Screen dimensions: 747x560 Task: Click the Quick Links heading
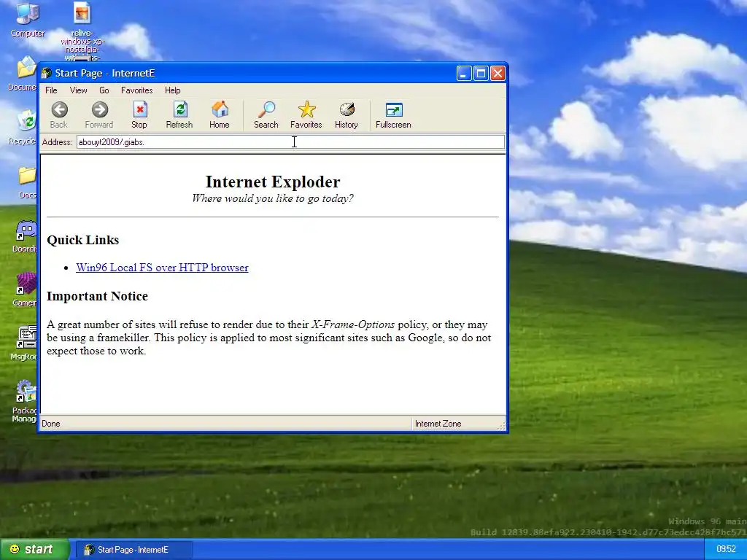coord(83,240)
